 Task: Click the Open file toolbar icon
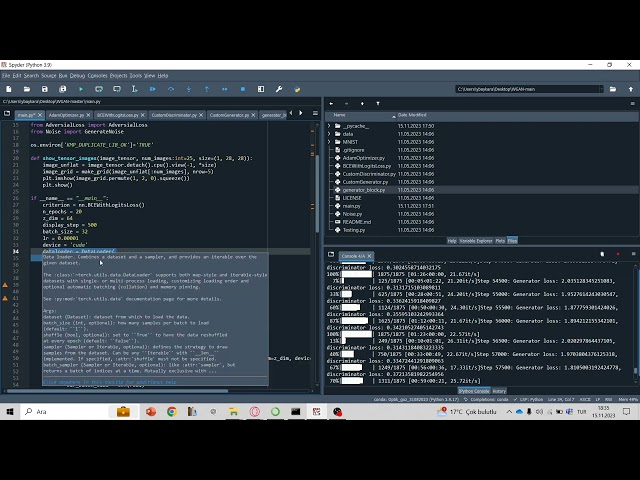click(x=27, y=89)
